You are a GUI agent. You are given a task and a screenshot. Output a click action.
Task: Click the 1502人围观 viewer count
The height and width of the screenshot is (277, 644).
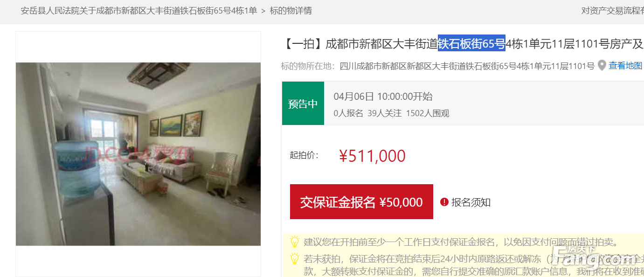tap(428, 113)
